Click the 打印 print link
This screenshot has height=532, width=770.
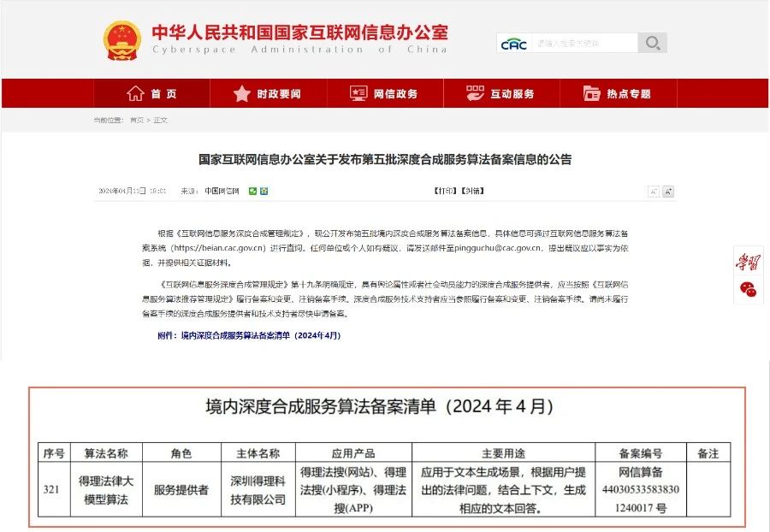pyautogui.click(x=445, y=191)
